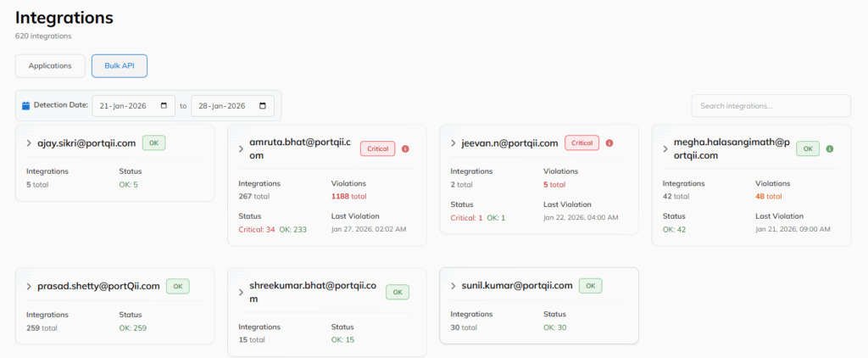Screen dimensions: 868x358
Task: Expand the jeevan.n@portqii.com card chevron
Action: 453,143
